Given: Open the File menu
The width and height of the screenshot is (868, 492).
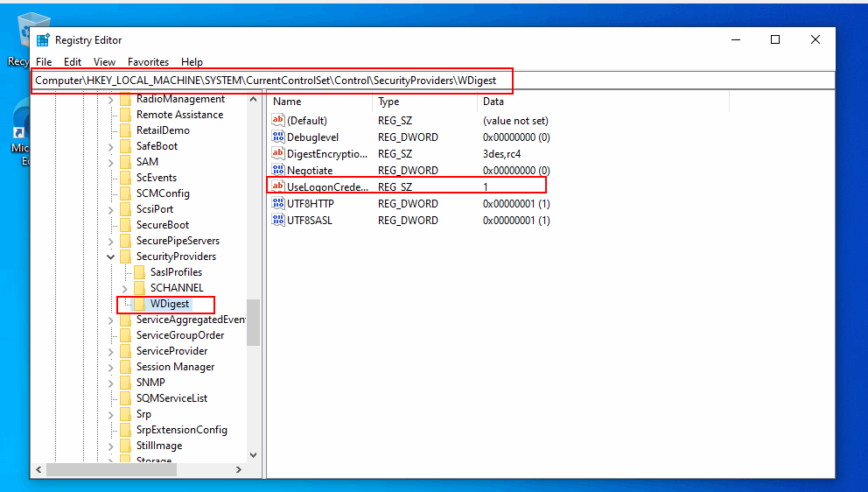Looking at the screenshot, I should coord(44,62).
